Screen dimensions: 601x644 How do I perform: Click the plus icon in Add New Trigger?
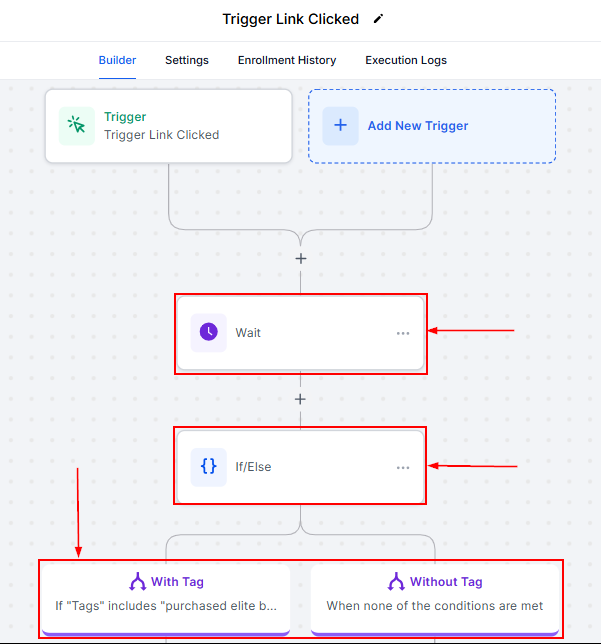click(340, 126)
